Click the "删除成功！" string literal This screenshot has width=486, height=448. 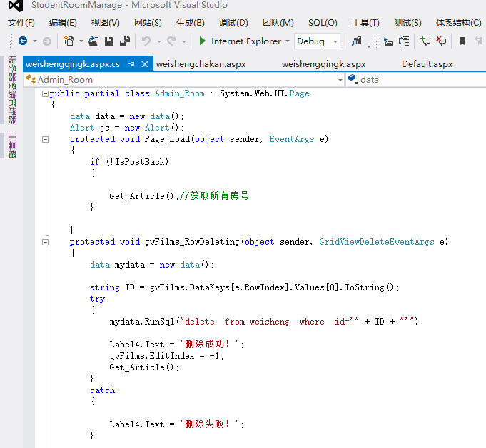pyautogui.click(x=210, y=344)
